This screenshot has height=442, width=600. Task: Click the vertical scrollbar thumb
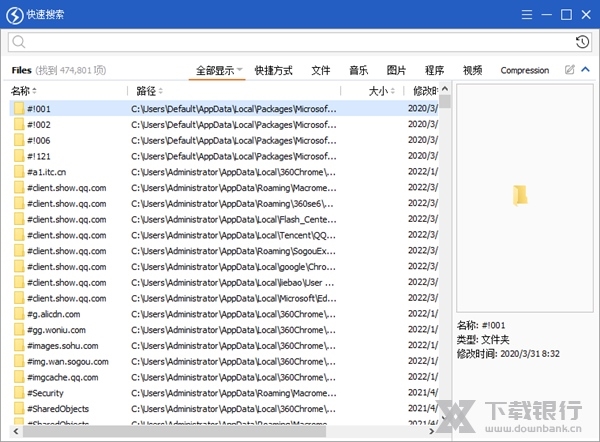pyautogui.click(x=445, y=101)
